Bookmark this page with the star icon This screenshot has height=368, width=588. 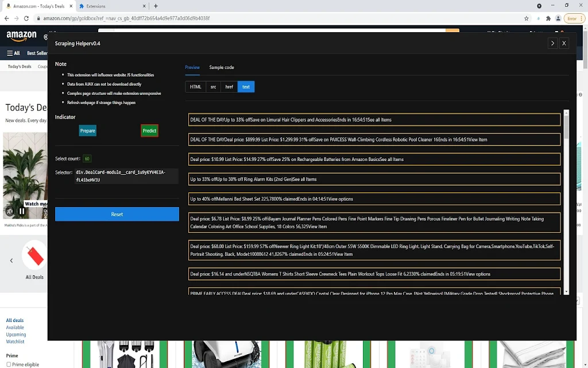pyautogui.click(x=526, y=18)
